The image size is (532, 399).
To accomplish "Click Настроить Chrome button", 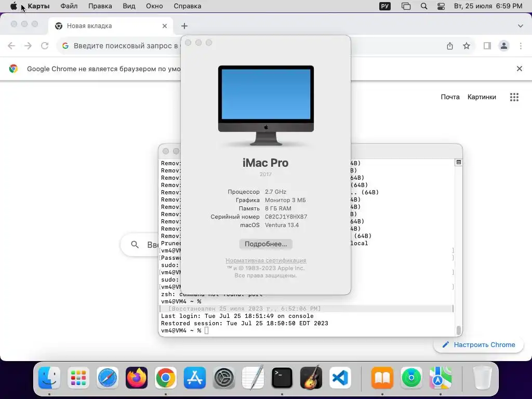I will click(478, 345).
